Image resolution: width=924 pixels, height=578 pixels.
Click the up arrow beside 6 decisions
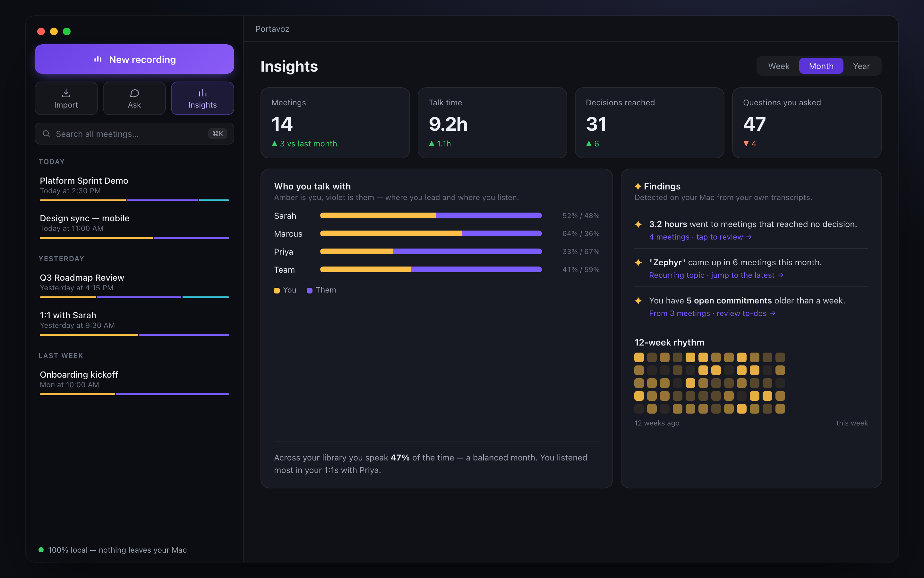(x=589, y=144)
